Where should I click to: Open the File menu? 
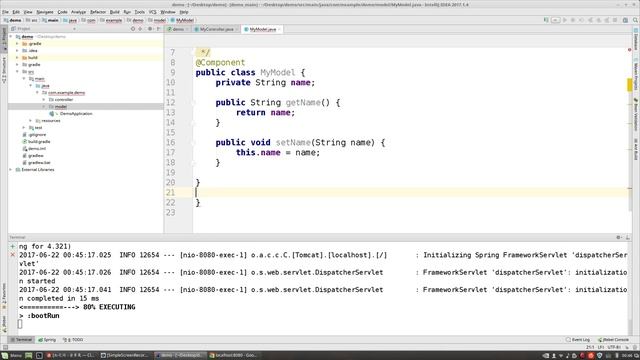(x=5, y=12)
